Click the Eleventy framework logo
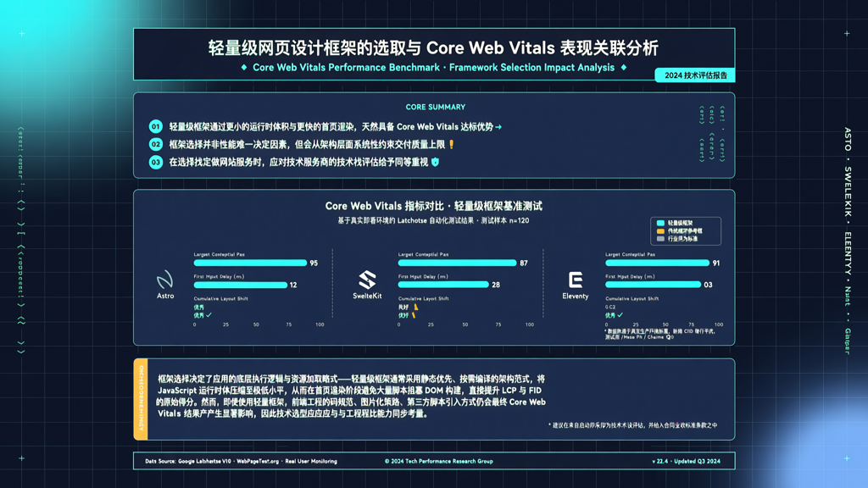Screen dimensions: 868x488 click(576, 280)
